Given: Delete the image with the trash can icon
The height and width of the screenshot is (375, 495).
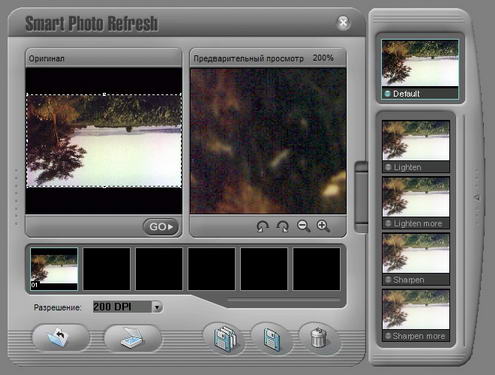Looking at the screenshot, I should click(x=319, y=338).
